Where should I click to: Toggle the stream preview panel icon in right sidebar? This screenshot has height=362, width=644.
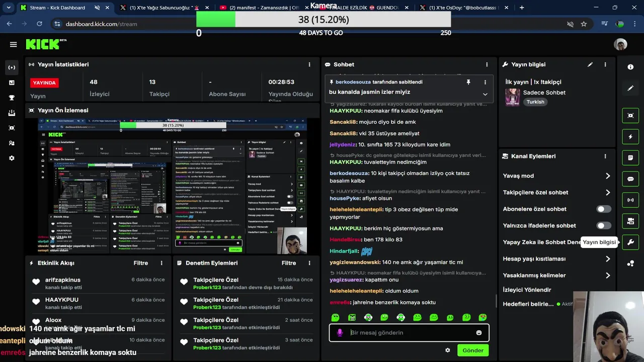click(x=630, y=116)
